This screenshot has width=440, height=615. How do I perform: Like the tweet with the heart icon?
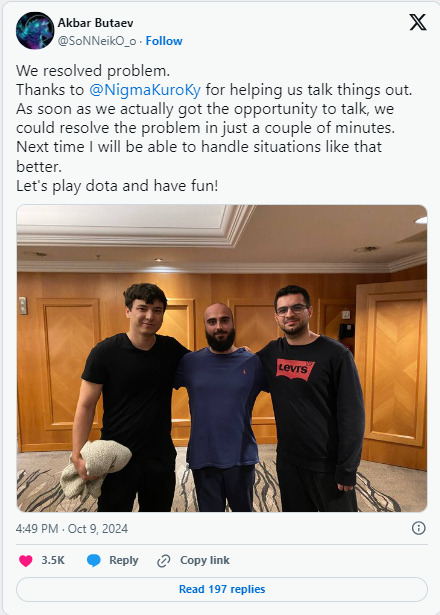click(x=26, y=560)
